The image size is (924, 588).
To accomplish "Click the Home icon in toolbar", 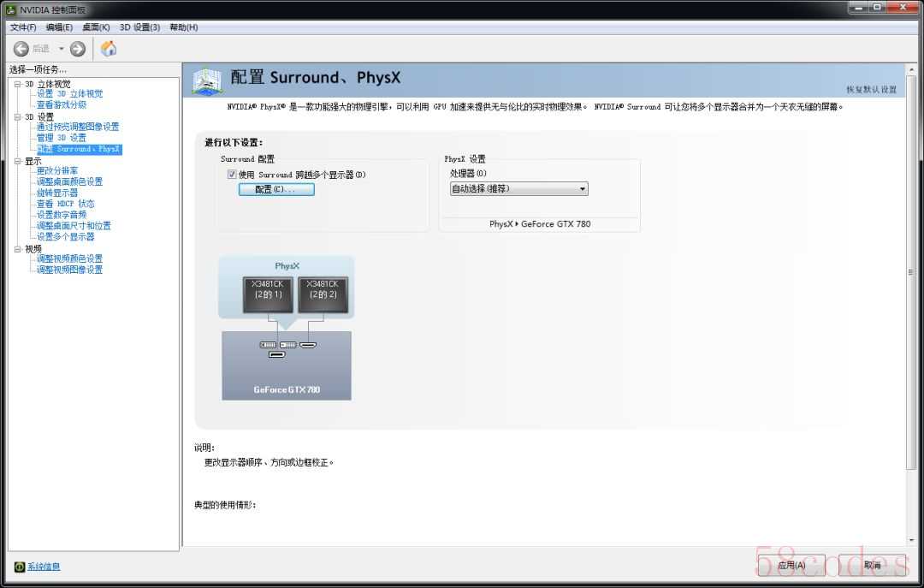I will pyautogui.click(x=109, y=49).
